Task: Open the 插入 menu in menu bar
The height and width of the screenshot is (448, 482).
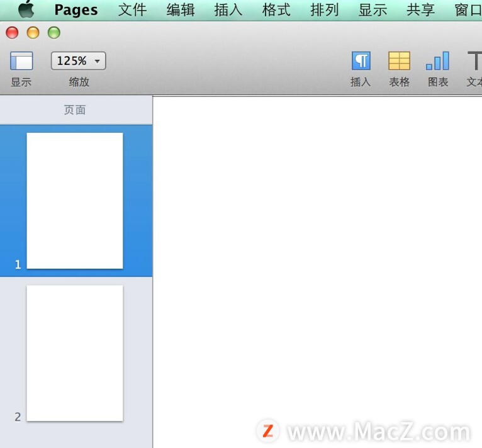Action: [228, 10]
